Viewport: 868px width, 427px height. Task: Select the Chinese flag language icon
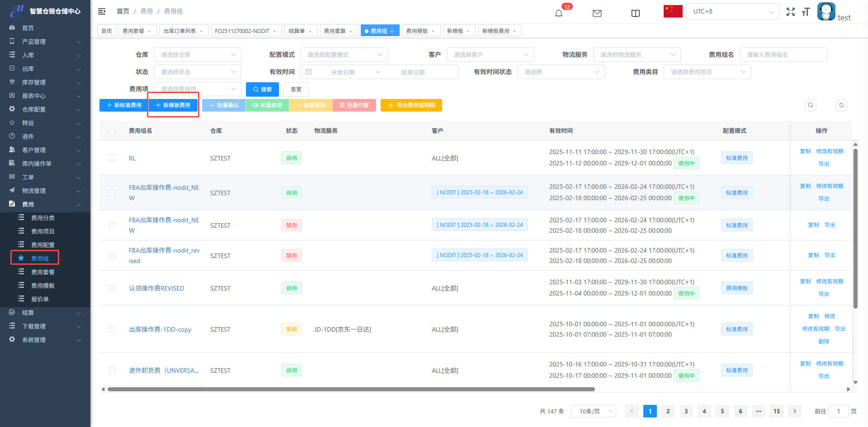pyautogui.click(x=673, y=11)
